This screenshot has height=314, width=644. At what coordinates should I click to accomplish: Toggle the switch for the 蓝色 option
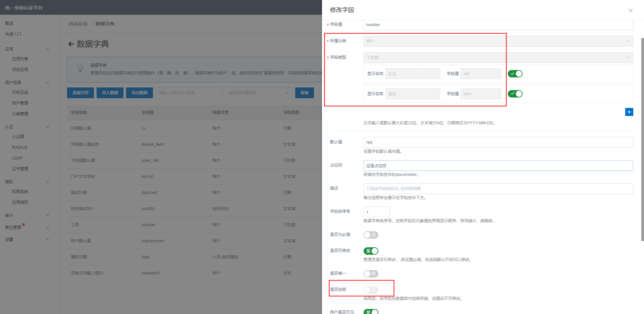coord(515,94)
